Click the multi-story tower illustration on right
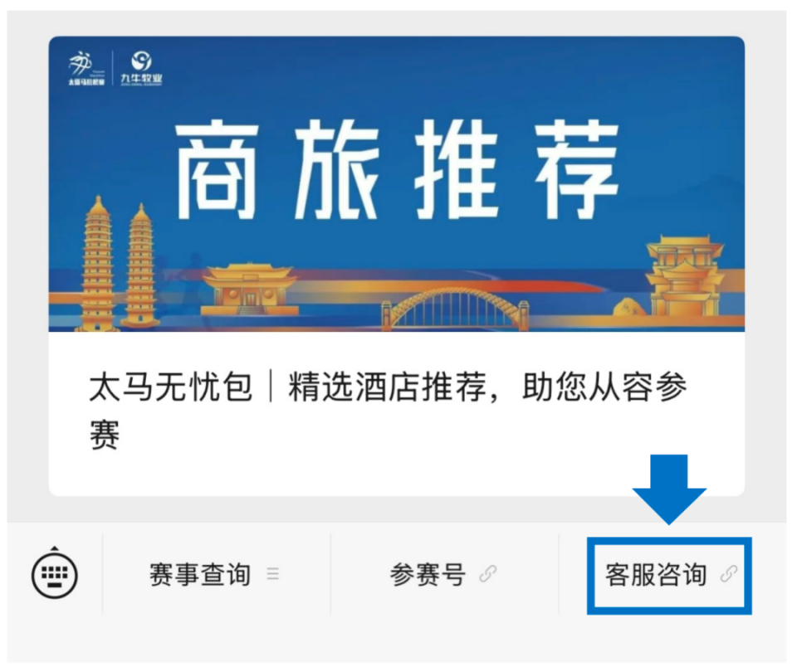 [685, 276]
